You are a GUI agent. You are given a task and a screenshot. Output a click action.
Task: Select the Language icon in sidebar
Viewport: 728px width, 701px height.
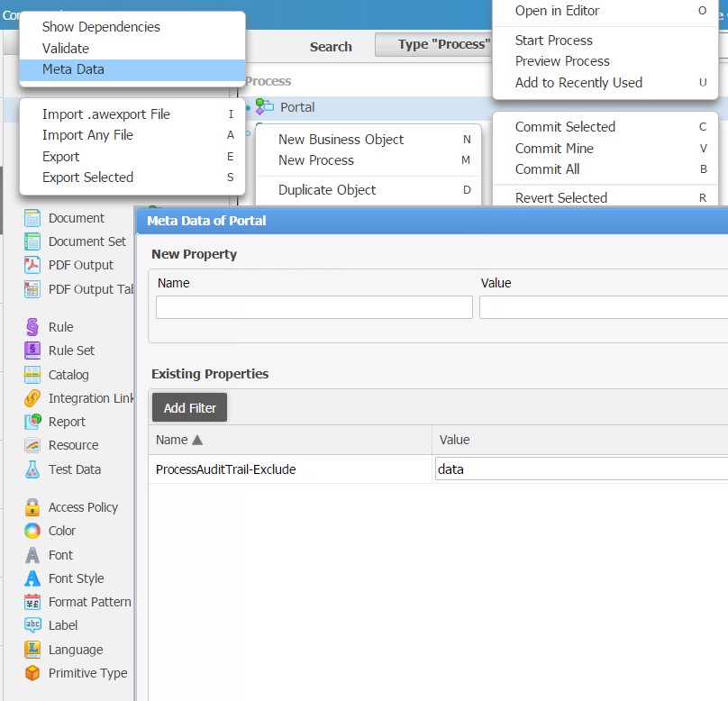32,650
